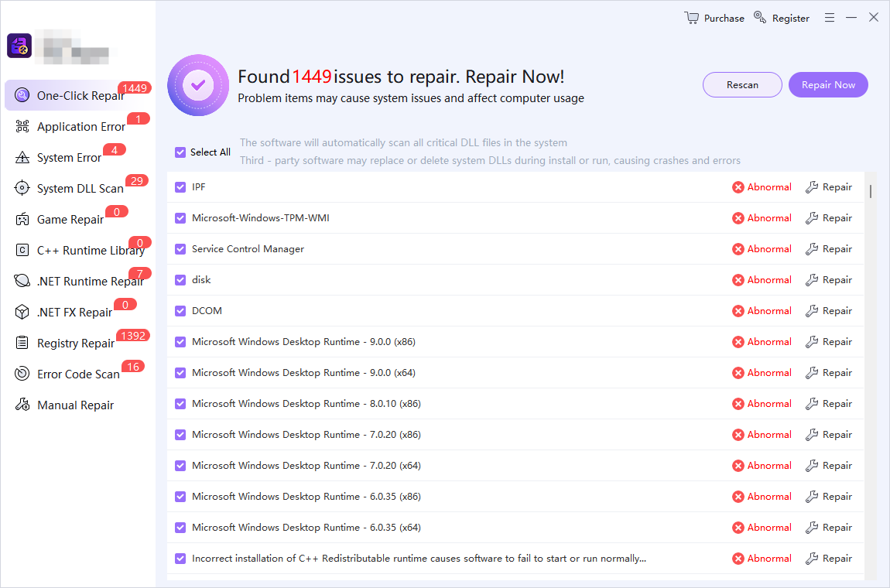Click the Registry Repair sidebar icon
Viewport: 890px width, 588px height.
point(22,344)
